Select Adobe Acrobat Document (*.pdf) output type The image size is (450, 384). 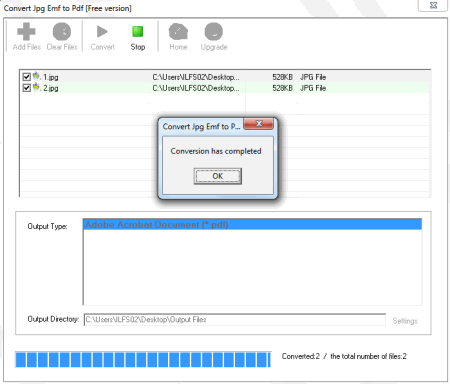(252, 225)
